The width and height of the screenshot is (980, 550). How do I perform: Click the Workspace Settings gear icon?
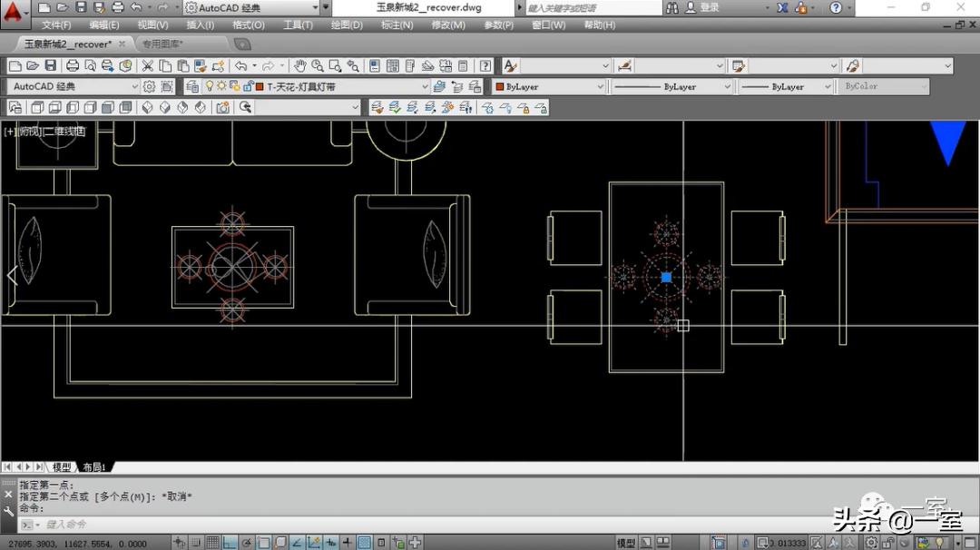point(149,87)
